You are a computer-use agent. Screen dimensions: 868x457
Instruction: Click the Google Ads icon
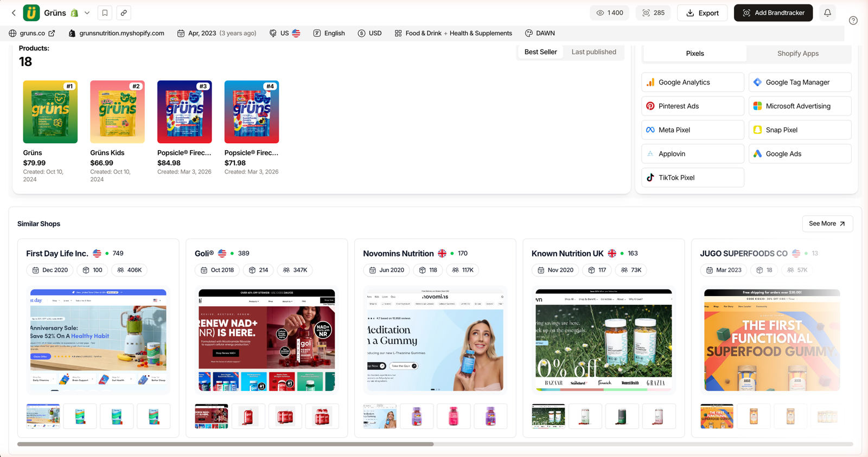(x=758, y=154)
